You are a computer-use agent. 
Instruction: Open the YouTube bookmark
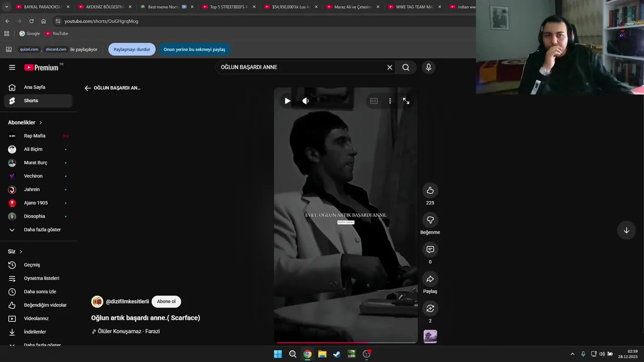click(x=56, y=34)
